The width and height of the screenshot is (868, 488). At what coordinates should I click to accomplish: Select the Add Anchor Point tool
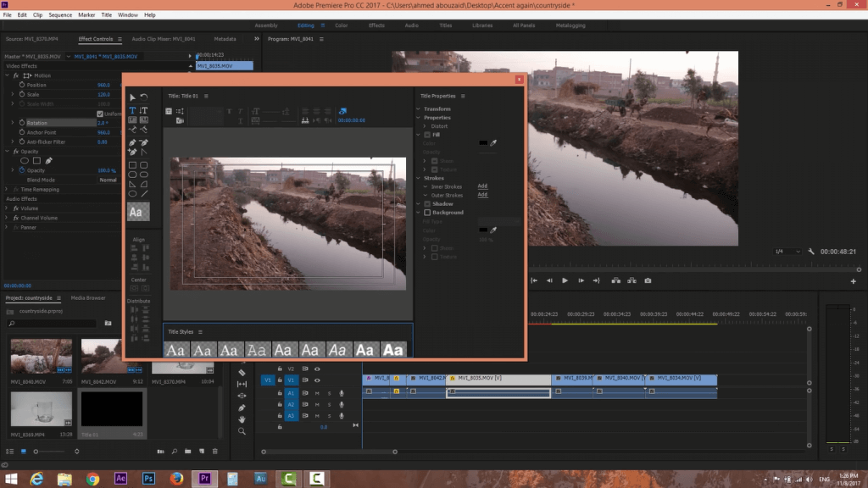(x=133, y=152)
